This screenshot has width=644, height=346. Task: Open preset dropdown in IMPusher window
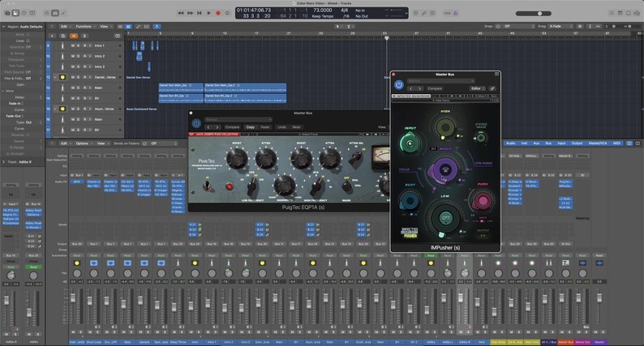point(440,81)
